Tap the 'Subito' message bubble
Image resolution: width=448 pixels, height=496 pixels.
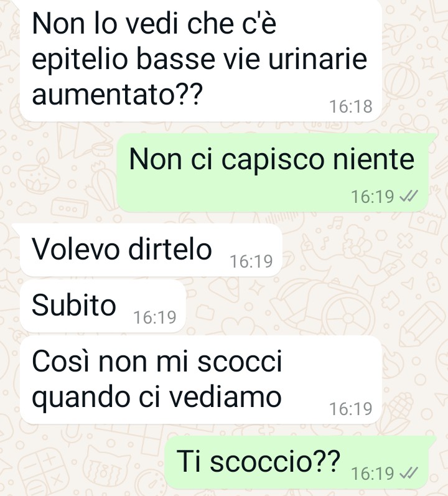103,306
